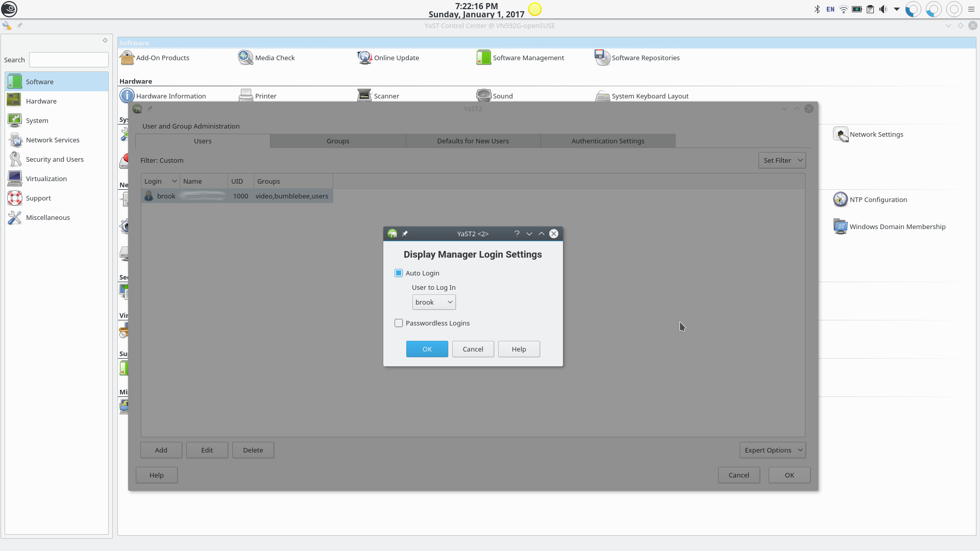Sort by the Login column header
Image resolution: width=980 pixels, height=551 pixels.
tap(160, 181)
